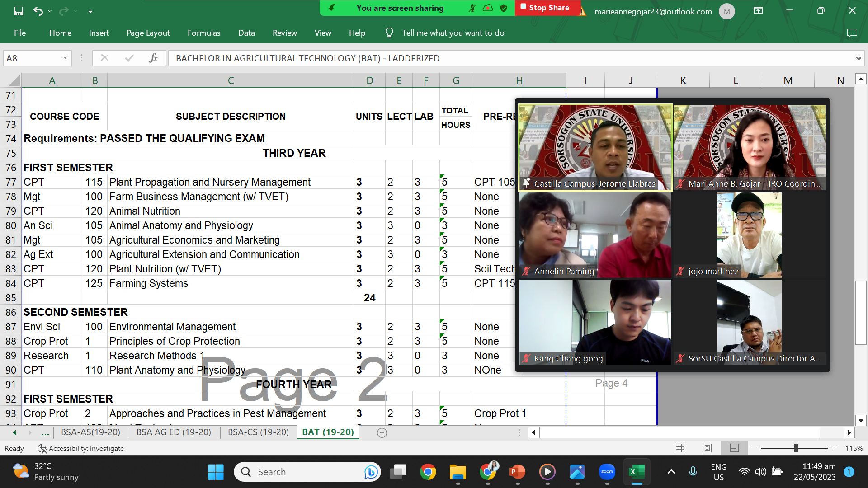Click the formula bar text field

click(497, 58)
